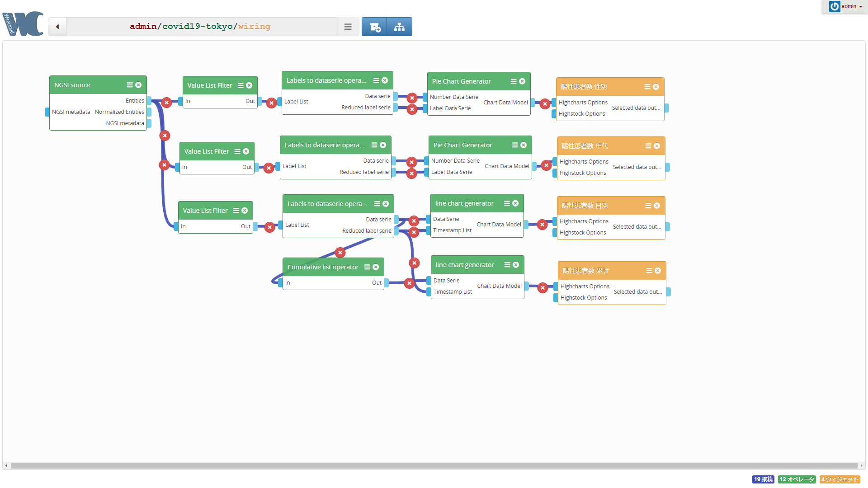
Task: Click the 12 オペレータ operators badge
Action: coord(797,479)
